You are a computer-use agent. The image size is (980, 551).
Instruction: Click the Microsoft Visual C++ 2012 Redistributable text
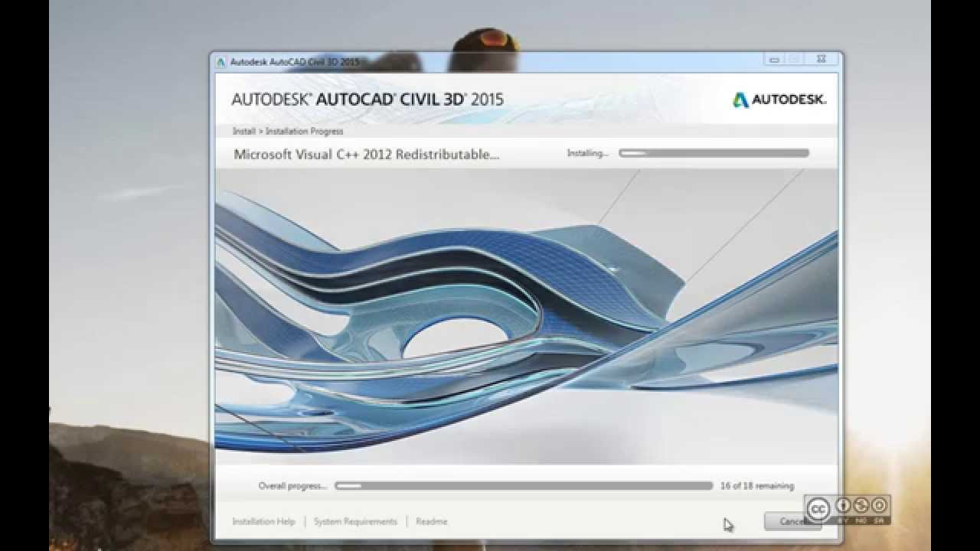[367, 154]
